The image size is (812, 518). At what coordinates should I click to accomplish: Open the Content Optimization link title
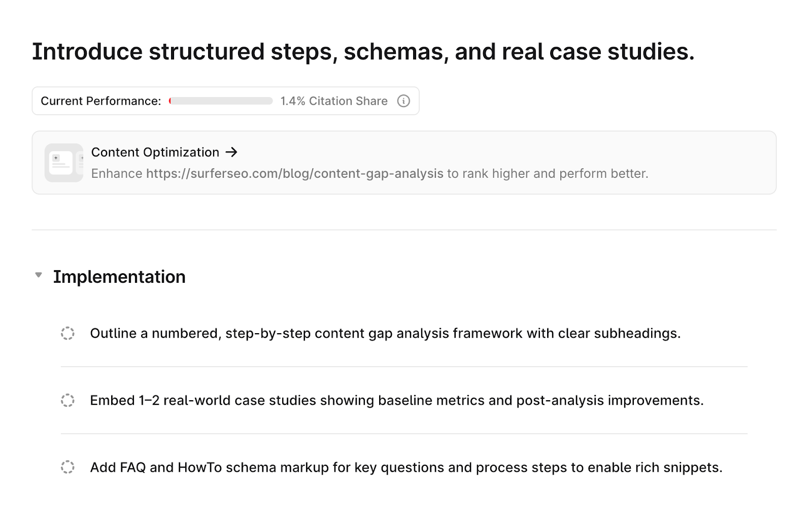155,152
